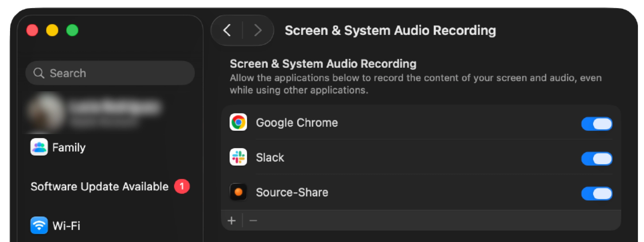Click the Slack app icon

[238, 157]
